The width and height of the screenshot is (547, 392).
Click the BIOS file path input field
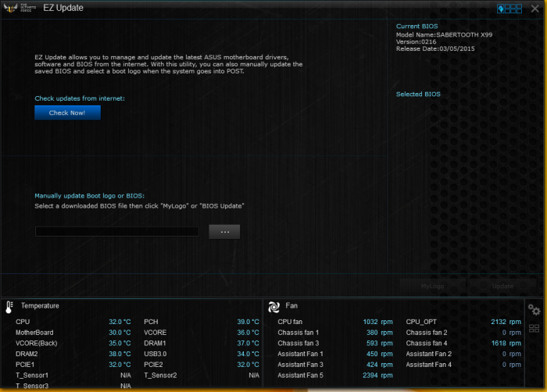click(117, 232)
